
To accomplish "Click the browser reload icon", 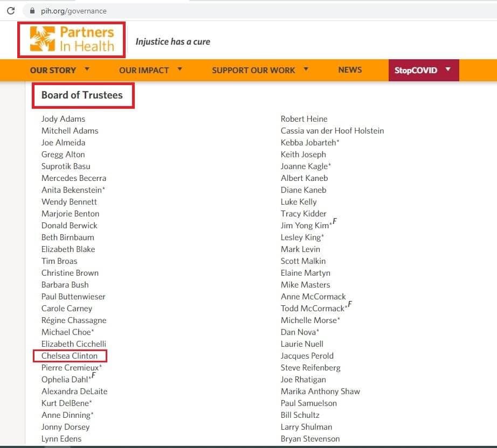I will click(11, 11).
